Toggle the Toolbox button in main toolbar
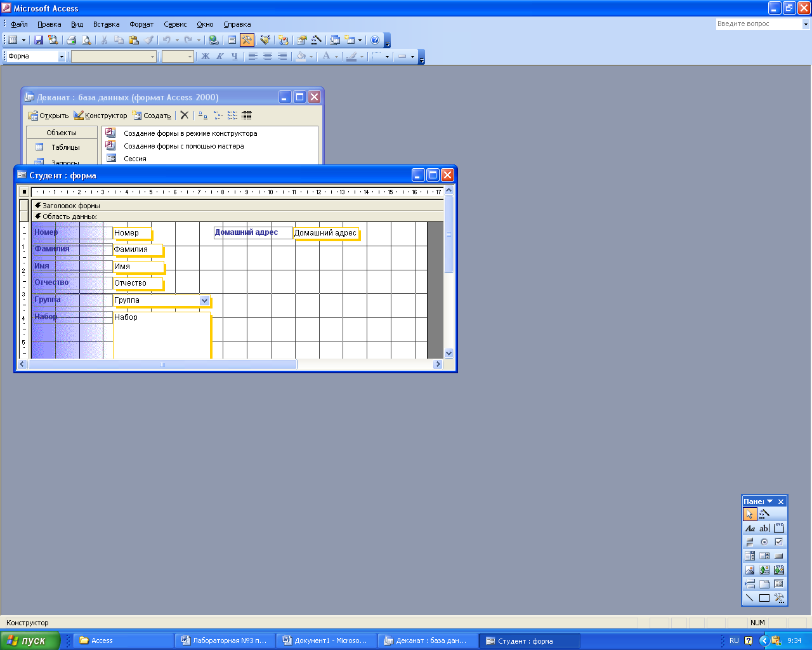 pos(247,40)
